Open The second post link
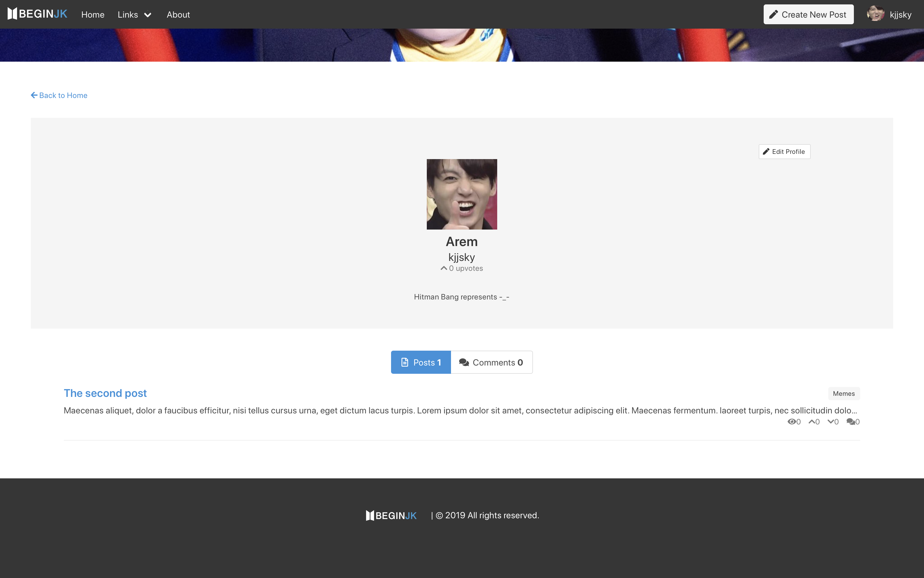 click(105, 393)
